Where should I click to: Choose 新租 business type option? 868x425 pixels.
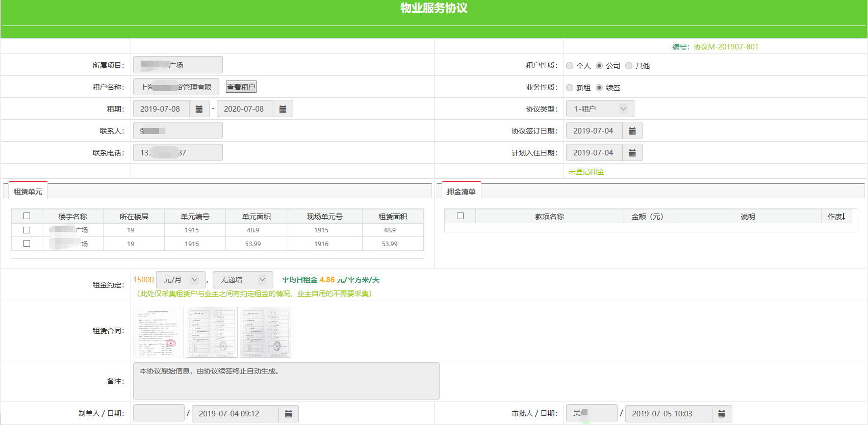pos(570,88)
